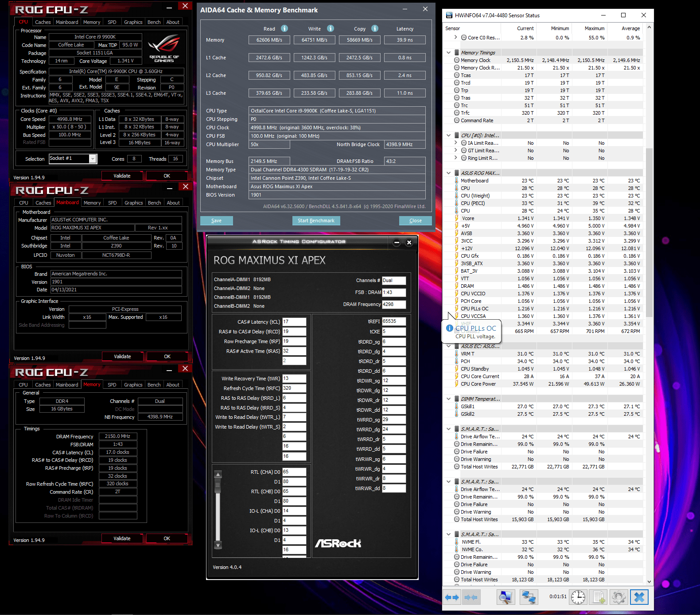Click lightning icon beside Vcore sensor row
The height and width of the screenshot is (615, 700).
pyautogui.click(x=456, y=218)
